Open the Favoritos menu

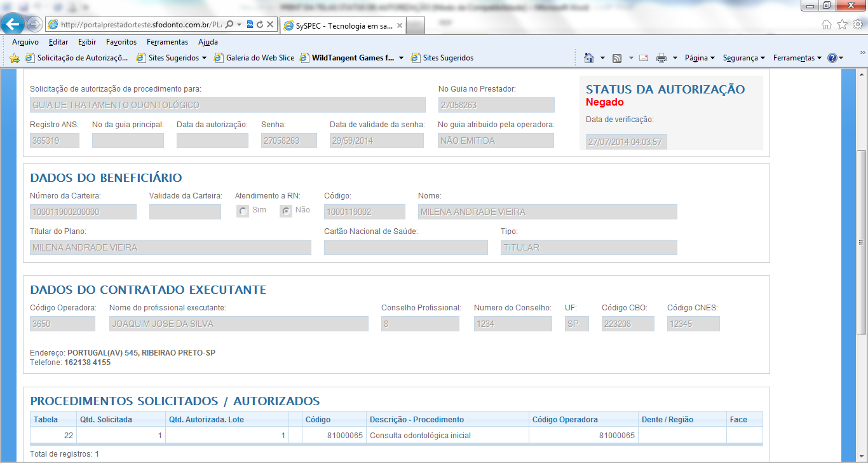click(x=121, y=42)
